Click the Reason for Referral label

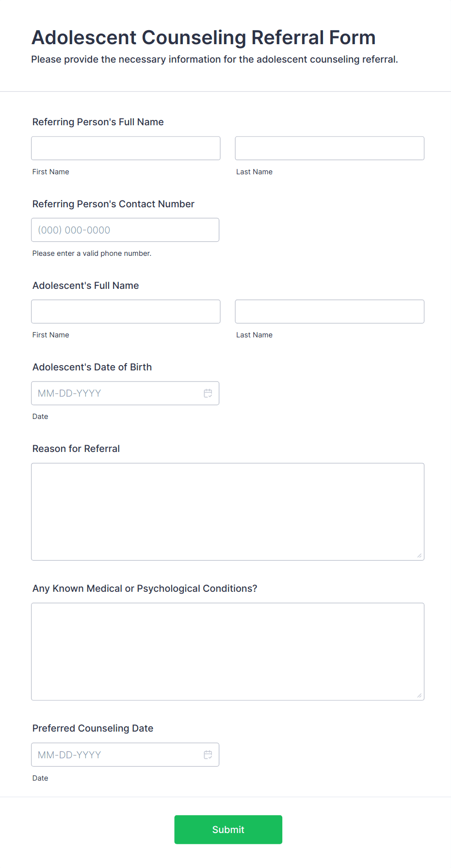pos(76,449)
